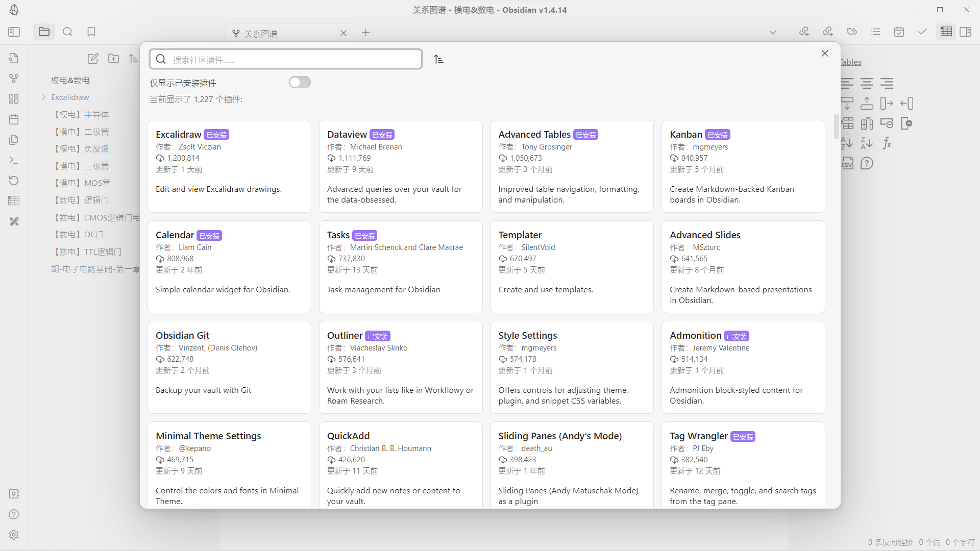This screenshot has height=551, width=980.
Task: Open settings gear icon
Action: (14, 535)
